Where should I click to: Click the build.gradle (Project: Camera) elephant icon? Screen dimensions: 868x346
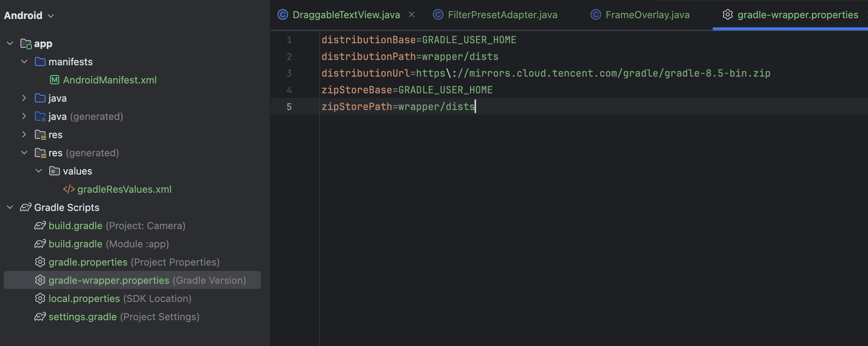[40, 226]
